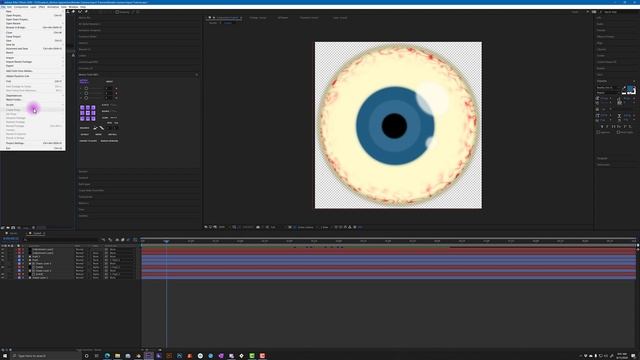The image size is (640, 360).
Task: Click the Faux Bold text style icon
Action: tap(602, 127)
